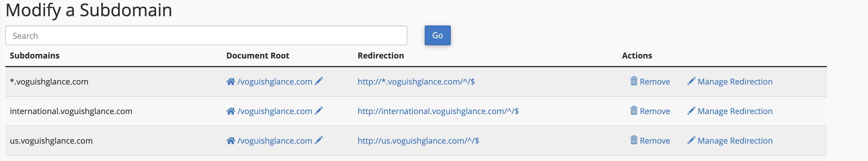This screenshot has width=868, height=161.
Task: Edit document root pencil for us.voguishglance.com
Action: pos(319,140)
